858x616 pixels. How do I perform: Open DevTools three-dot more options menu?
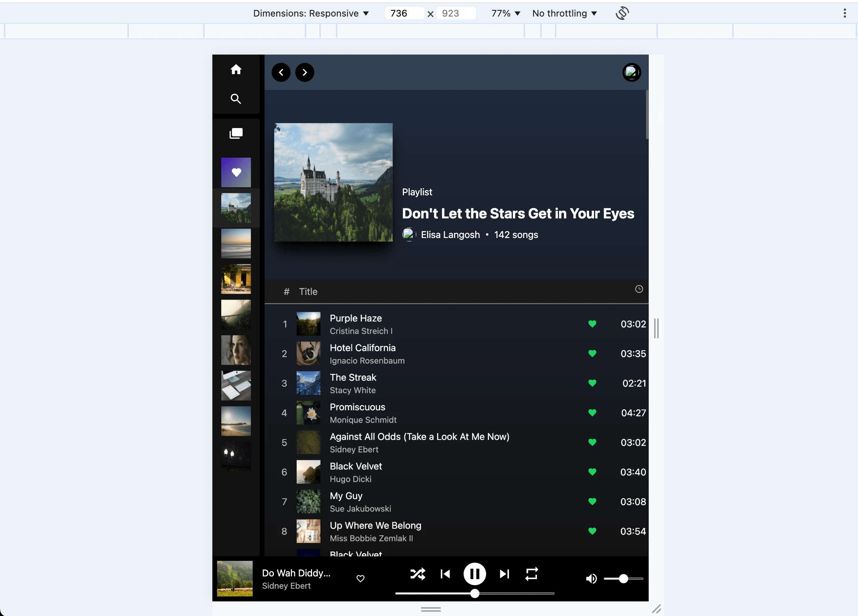845,13
